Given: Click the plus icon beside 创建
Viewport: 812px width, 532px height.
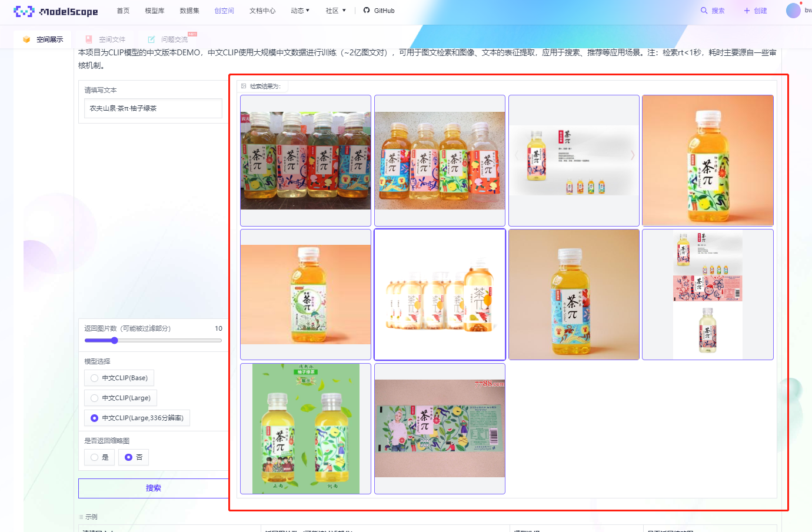Looking at the screenshot, I should tap(747, 11).
